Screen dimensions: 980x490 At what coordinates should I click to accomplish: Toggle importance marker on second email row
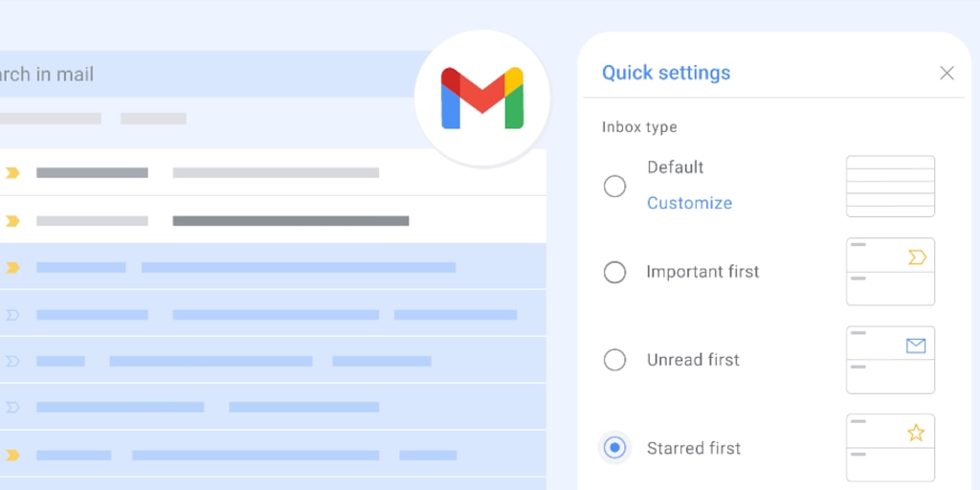coord(12,221)
